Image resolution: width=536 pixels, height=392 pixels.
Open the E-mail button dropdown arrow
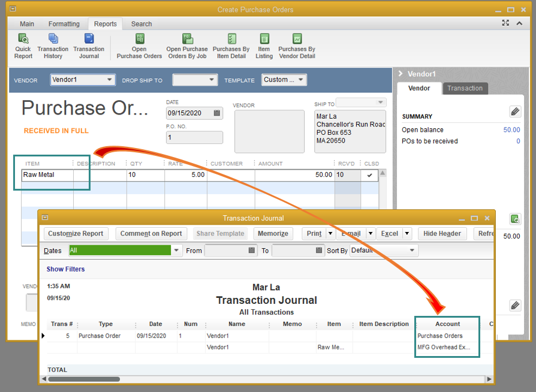point(371,233)
